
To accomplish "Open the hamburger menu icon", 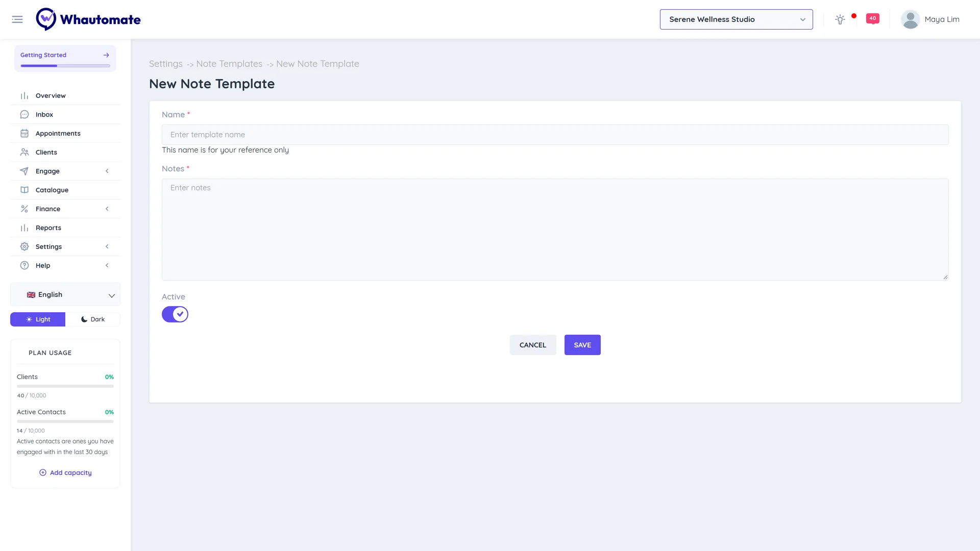I will [17, 19].
